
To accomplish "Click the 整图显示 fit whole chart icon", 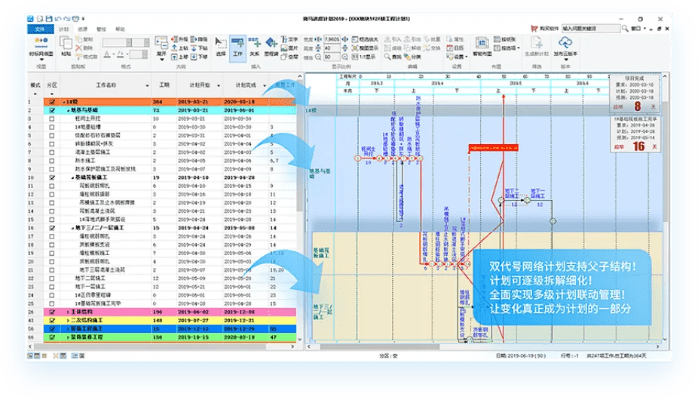I will tap(355, 48).
